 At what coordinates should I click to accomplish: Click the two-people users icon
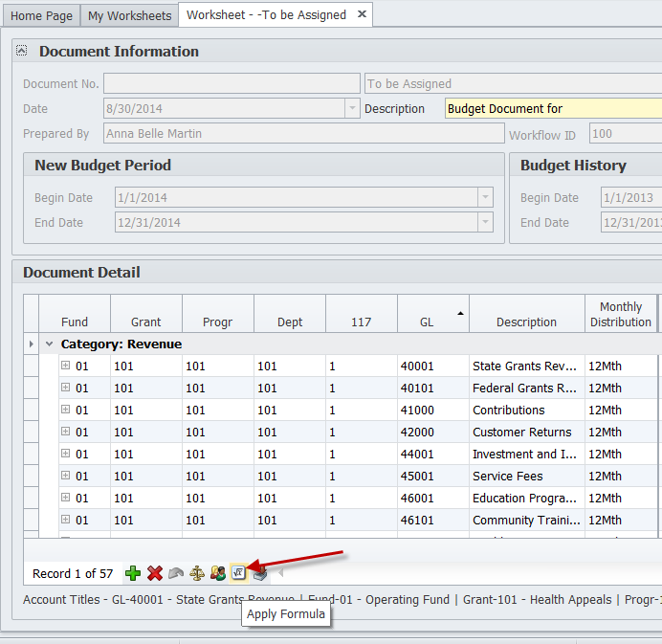point(218,573)
